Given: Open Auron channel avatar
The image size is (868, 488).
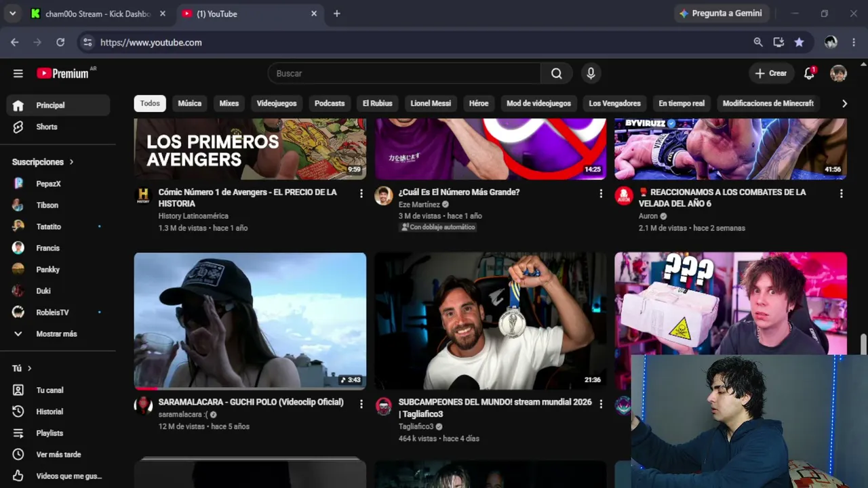Looking at the screenshot, I should [624, 196].
